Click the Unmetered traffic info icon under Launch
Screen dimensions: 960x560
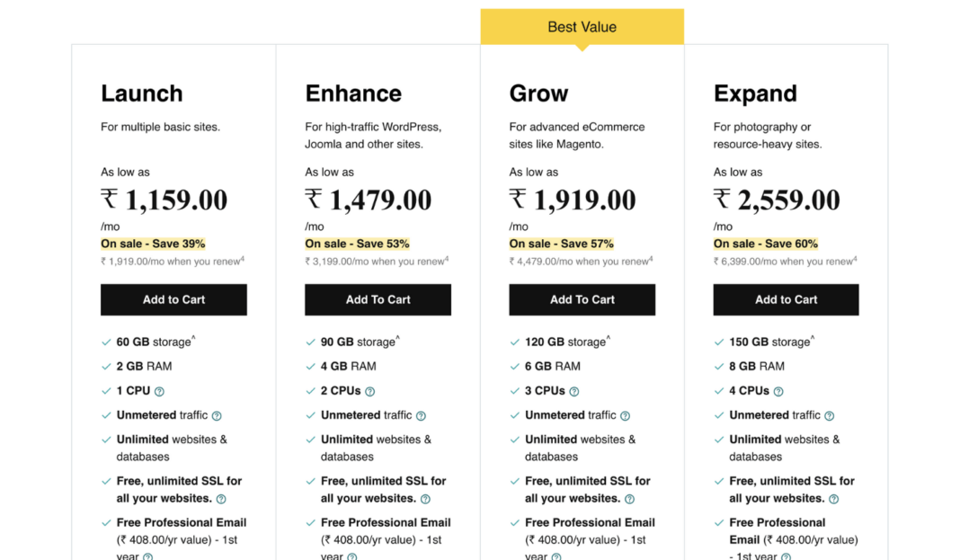pos(216,414)
